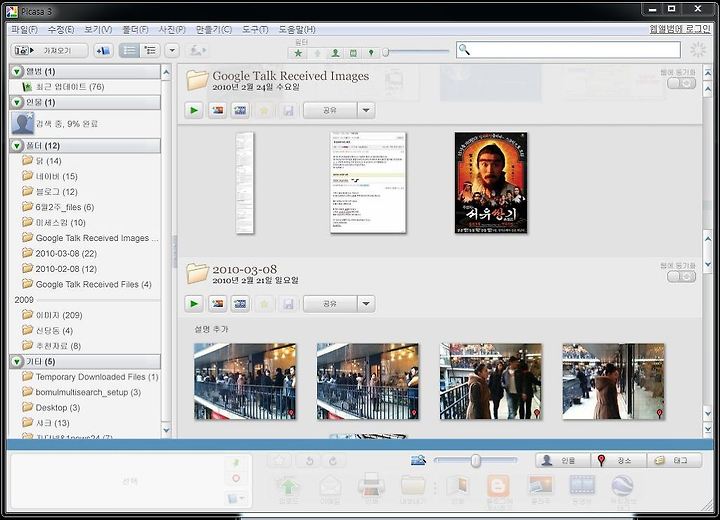The width and height of the screenshot is (720, 520).
Task: Switch to flat folder list view
Action: click(x=129, y=51)
